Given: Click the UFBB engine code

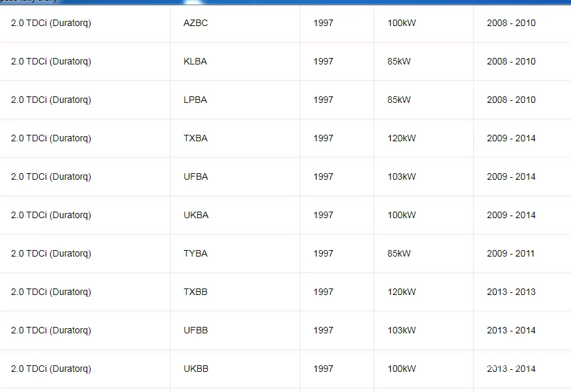Looking at the screenshot, I should (x=195, y=330).
